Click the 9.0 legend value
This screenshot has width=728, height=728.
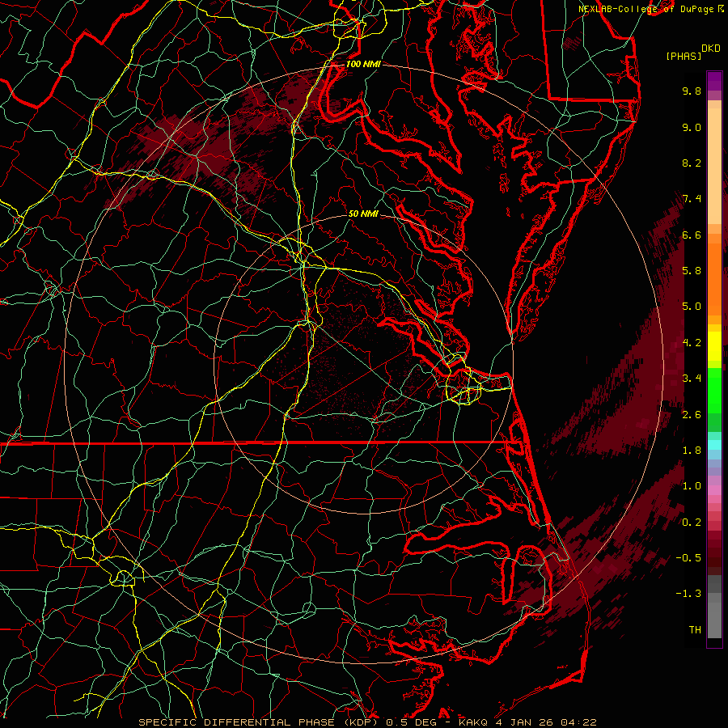(x=692, y=127)
